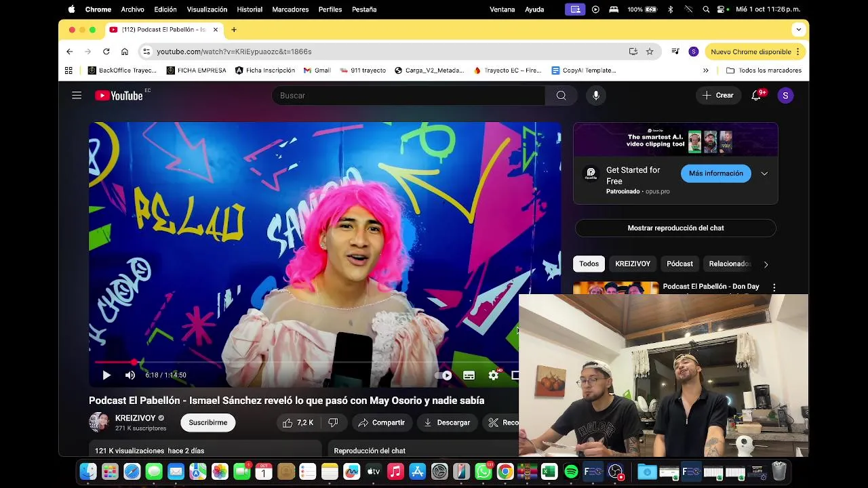
Task: Focus the YouTube Buscar search field
Action: (x=408, y=96)
